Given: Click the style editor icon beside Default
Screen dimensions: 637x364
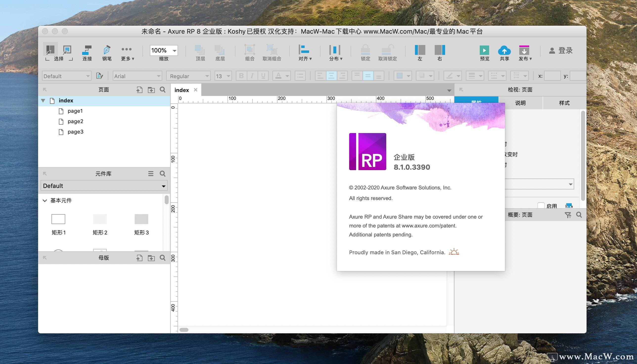Looking at the screenshot, I should tap(99, 76).
